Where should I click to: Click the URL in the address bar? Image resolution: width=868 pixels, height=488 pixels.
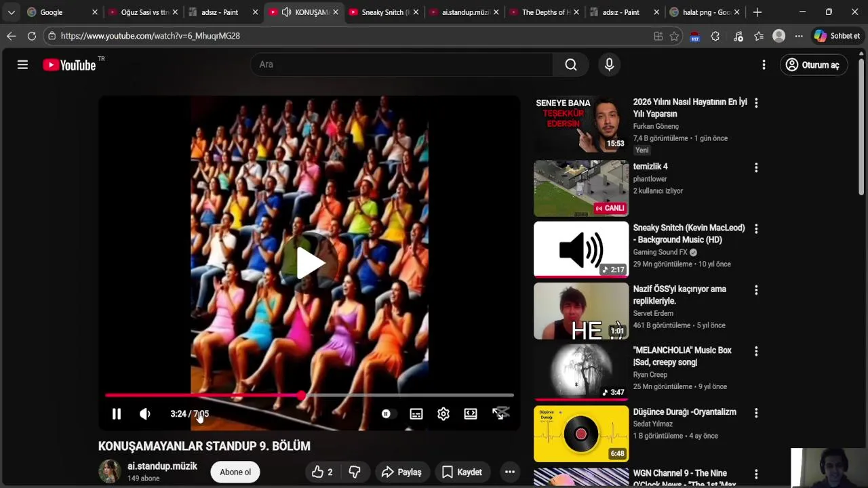pyautogui.click(x=150, y=36)
